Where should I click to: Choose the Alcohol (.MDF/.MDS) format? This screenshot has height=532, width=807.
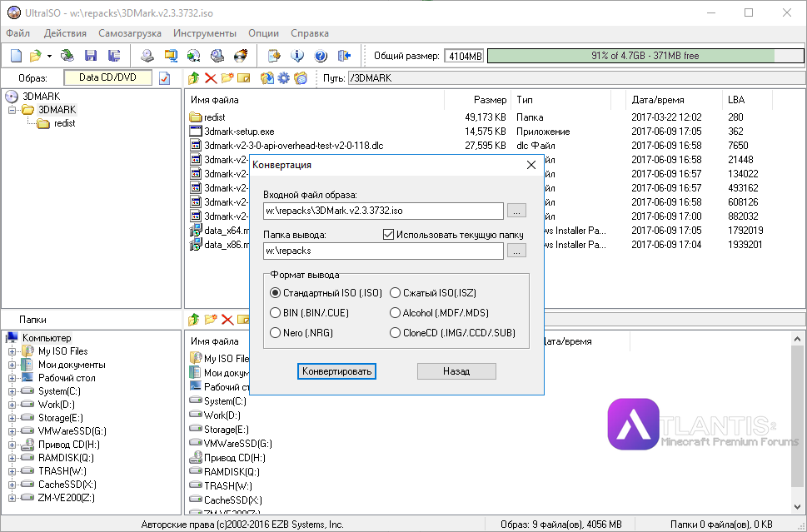[396, 313]
